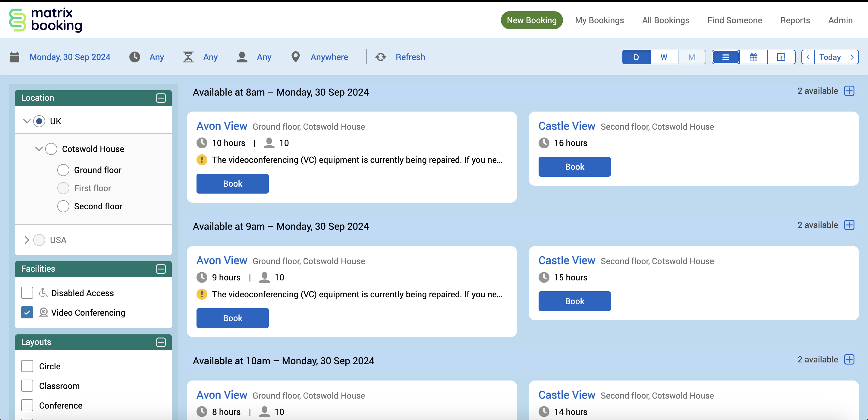
Task: Open the Avon View room link at 9am
Action: (x=222, y=260)
